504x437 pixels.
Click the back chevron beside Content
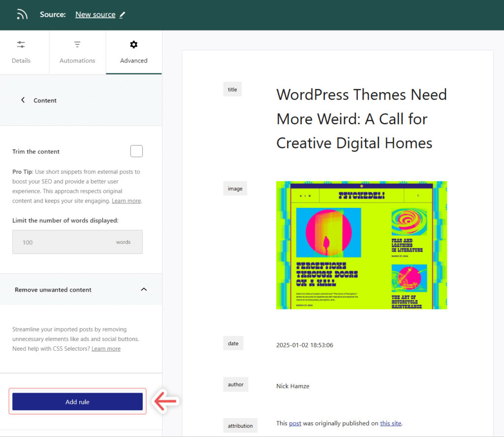23,100
